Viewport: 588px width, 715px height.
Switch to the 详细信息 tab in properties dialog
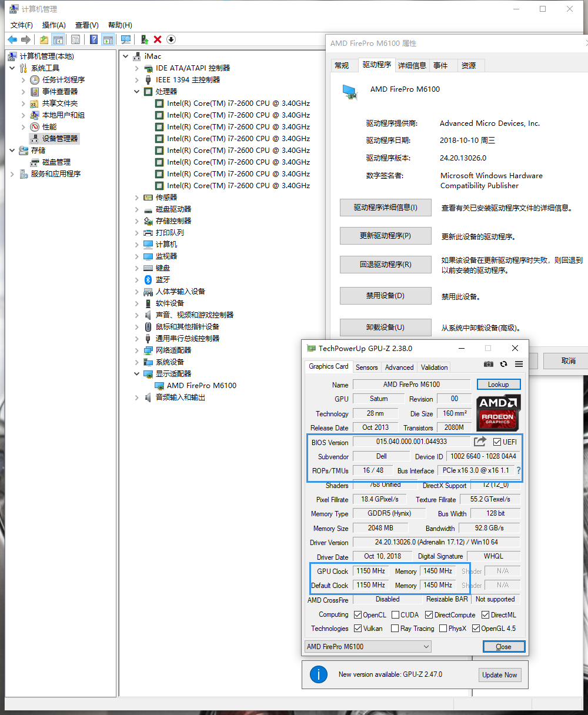412,65
